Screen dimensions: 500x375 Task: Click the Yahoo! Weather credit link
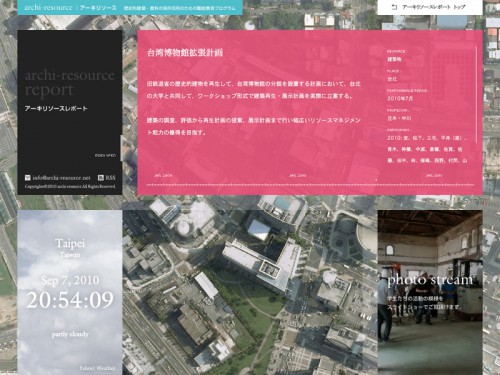coord(97,368)
